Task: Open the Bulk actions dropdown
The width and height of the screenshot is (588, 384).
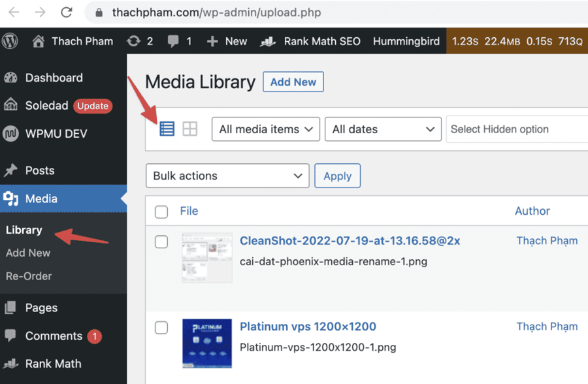Action: point(227,176)
